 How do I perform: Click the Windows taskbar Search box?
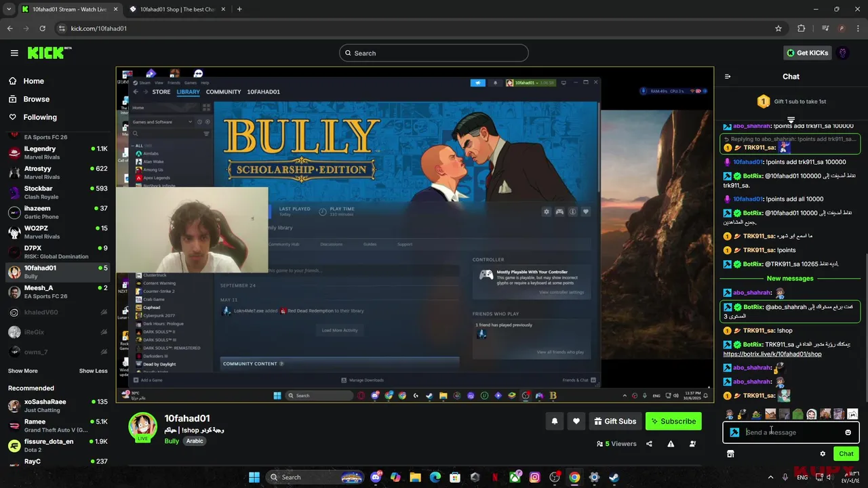pyautogui.click(x=315, y=477)
